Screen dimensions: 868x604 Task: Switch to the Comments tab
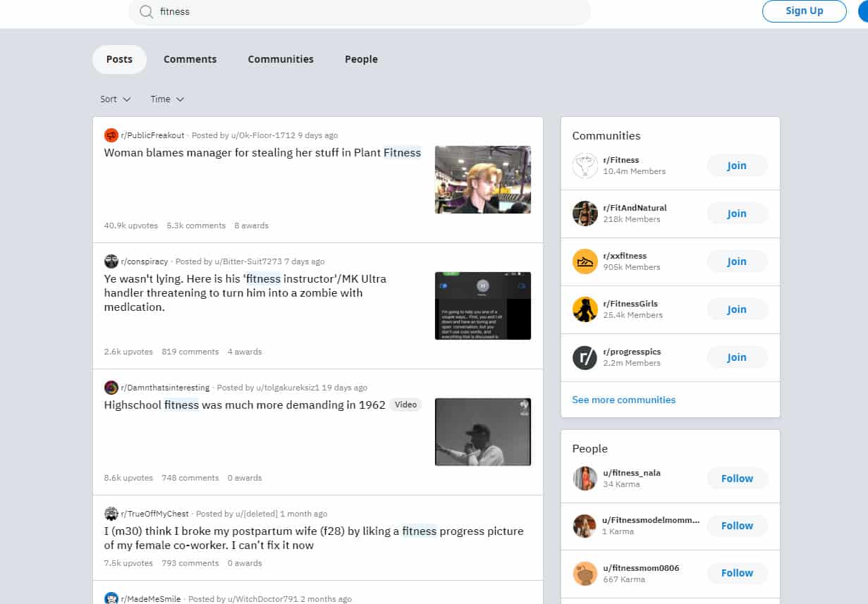pyautogui.click(x=190, y=59)
